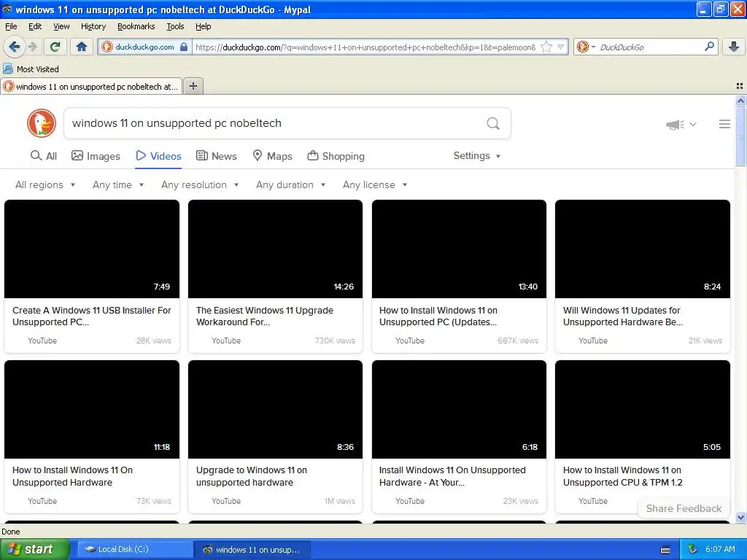
Task: Expand the Any time filter
Action: point(118,184)
